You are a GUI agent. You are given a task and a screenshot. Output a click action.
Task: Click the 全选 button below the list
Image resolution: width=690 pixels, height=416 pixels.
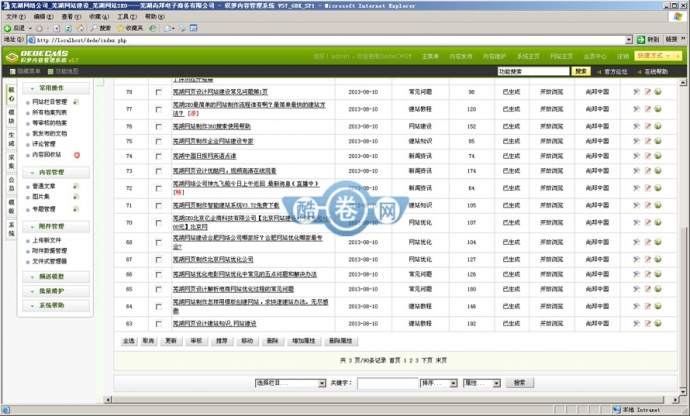point(128,341)
